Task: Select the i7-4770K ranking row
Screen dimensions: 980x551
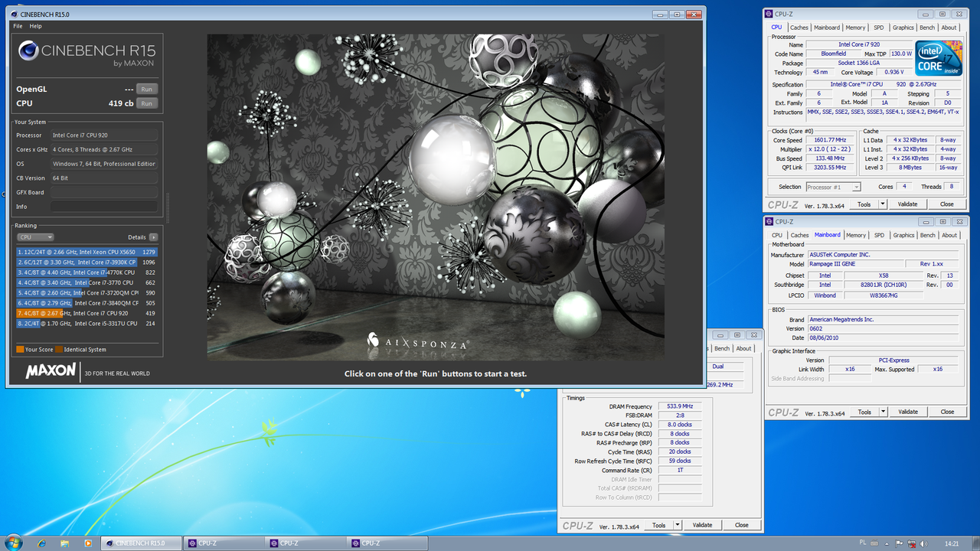Action: [87, 272]
